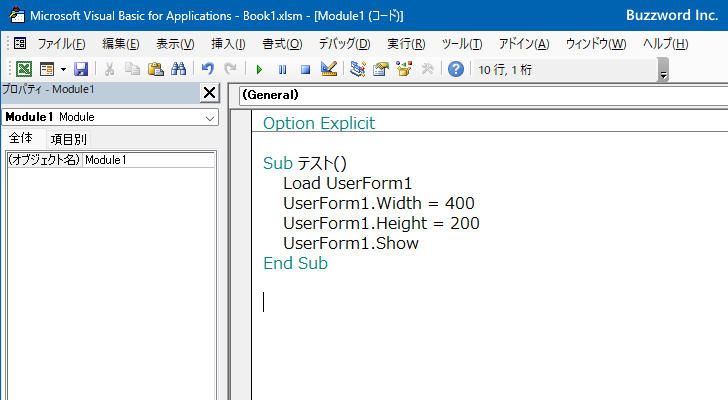The height and width of the screenshot is (400, 728).
Task: Save the workbook with the floppy disk icon
Action: tap(81, 69)
